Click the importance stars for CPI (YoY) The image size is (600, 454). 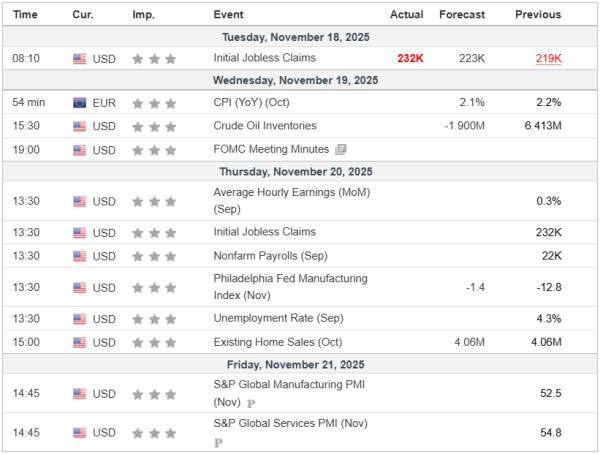pyautogui.click(x=154, y=103)
